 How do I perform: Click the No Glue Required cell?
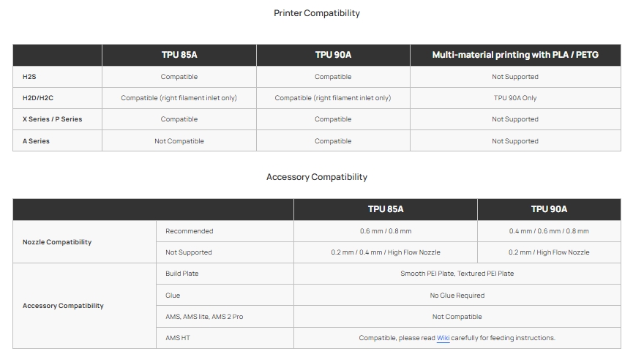(457, 296)
